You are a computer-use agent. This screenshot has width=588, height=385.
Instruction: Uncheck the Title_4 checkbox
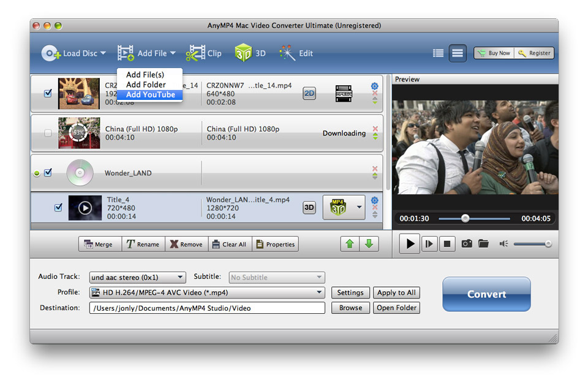pyautogui.click(x=58, y=207)
